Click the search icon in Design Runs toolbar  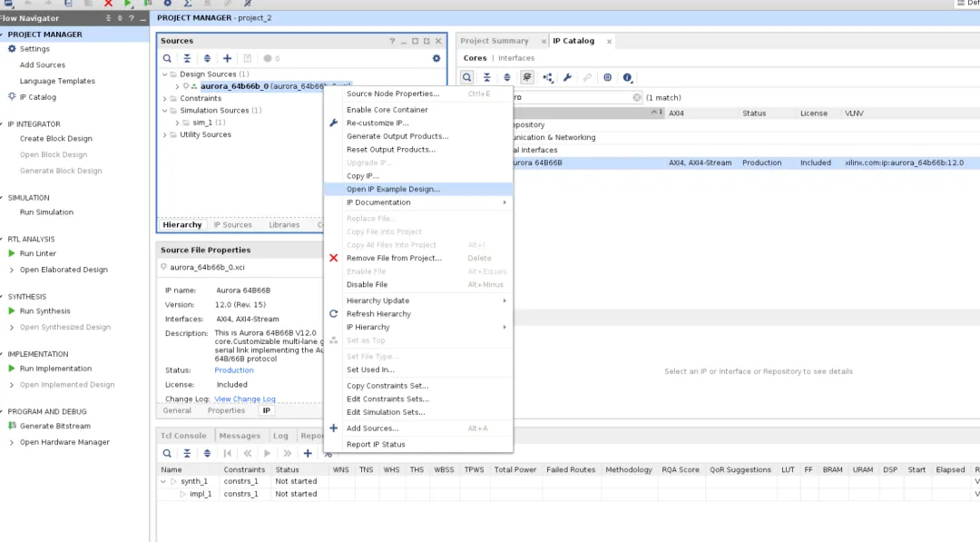pyautogui.click(x=167, y=453)
